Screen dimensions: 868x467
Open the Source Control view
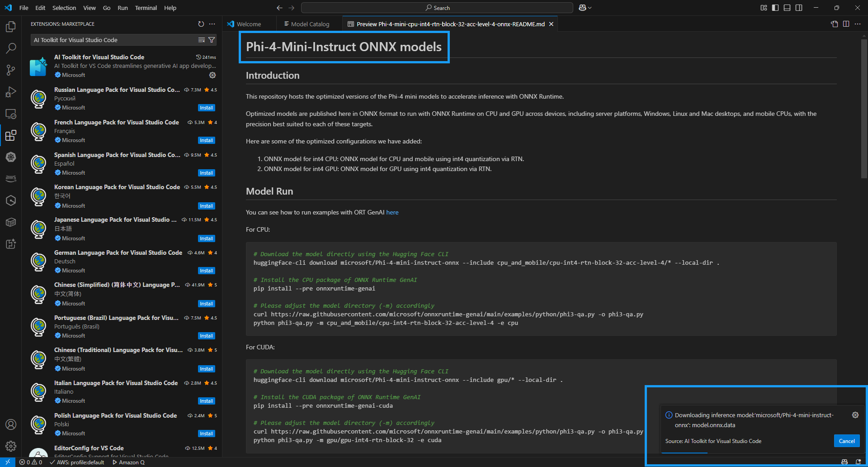pos(11,70)
